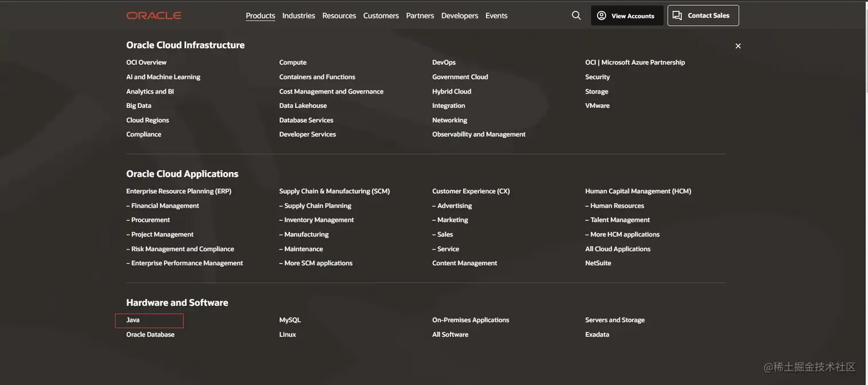
Task: Select the Compute link
Action: [293, 63]
